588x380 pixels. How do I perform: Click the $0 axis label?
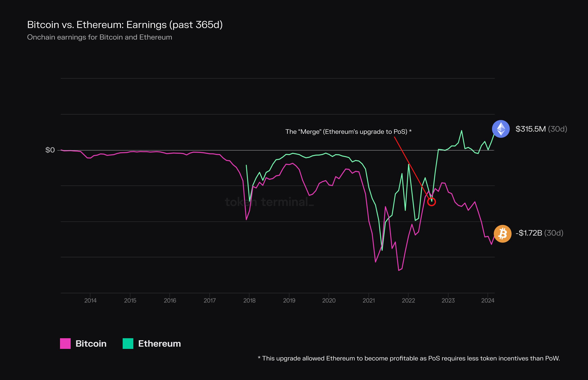(x=50, y=150)
